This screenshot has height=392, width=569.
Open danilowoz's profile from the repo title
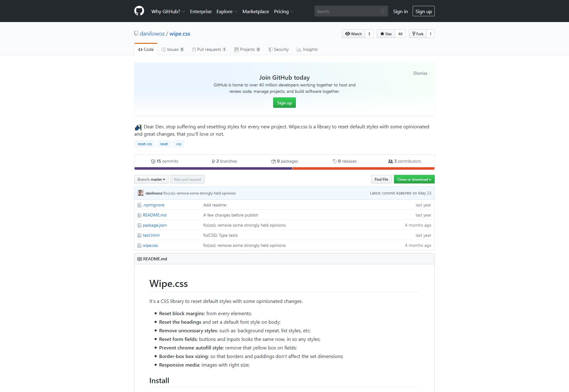click(152, 34)
